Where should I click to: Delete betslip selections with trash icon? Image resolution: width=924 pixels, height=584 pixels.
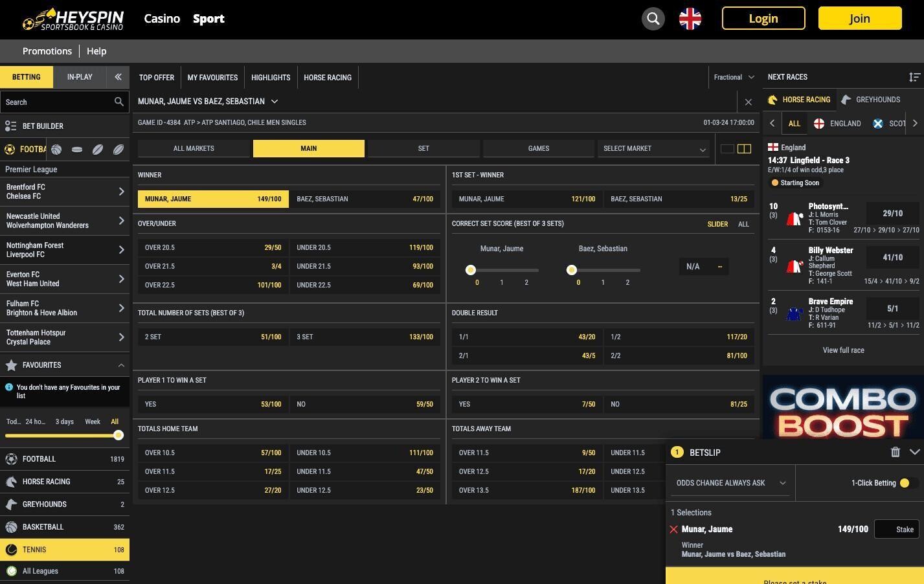895,453
